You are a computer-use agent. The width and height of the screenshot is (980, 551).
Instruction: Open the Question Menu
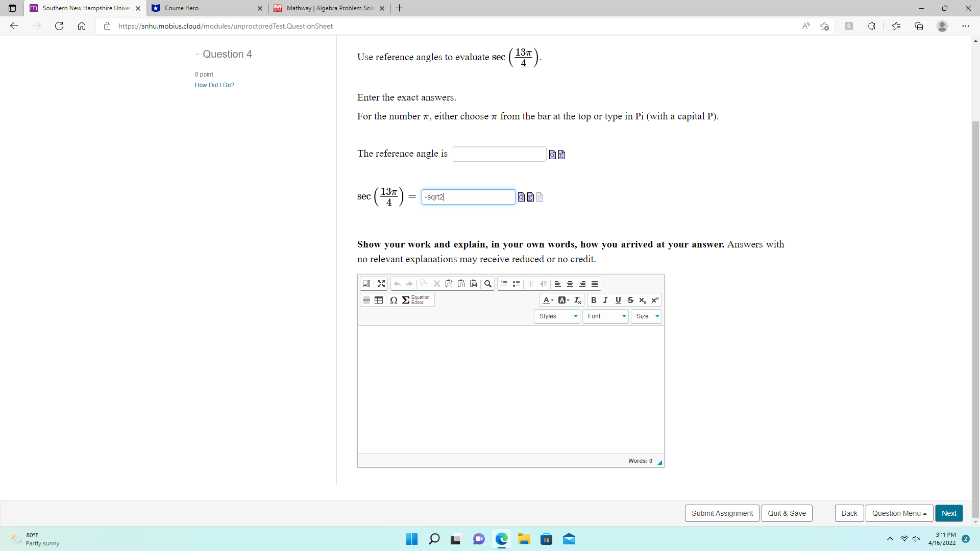(899, 513)
